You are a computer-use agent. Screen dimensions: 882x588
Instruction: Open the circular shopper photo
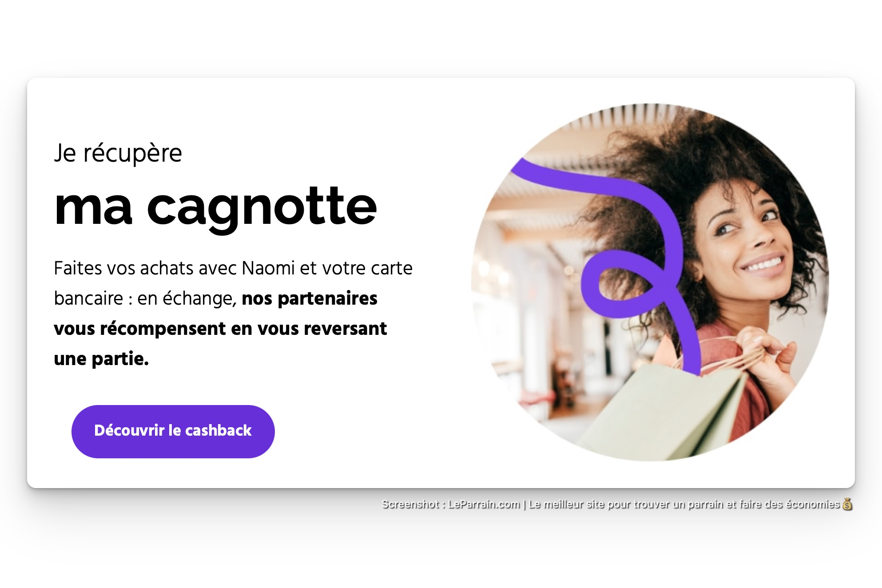pos(650,282)
